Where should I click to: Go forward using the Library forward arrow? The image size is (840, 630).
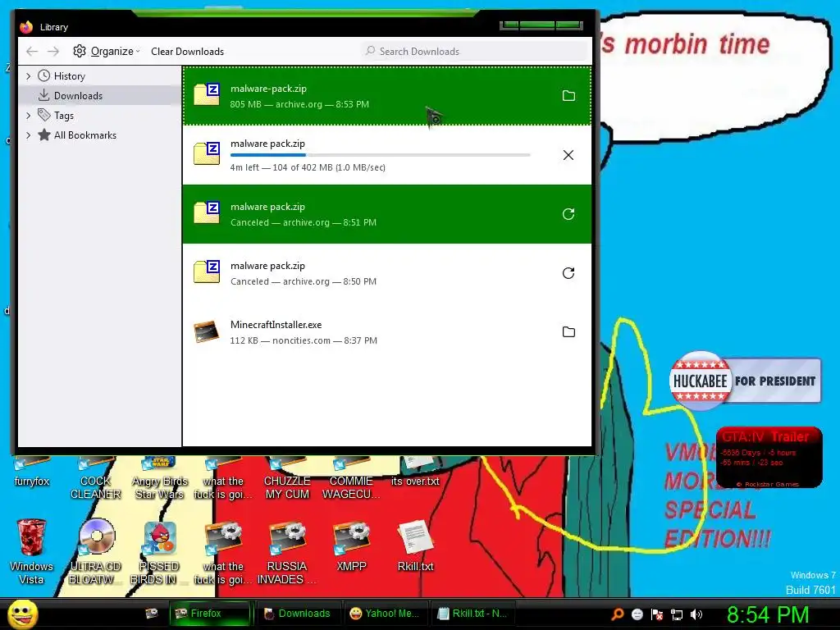[x=53, y=52]
